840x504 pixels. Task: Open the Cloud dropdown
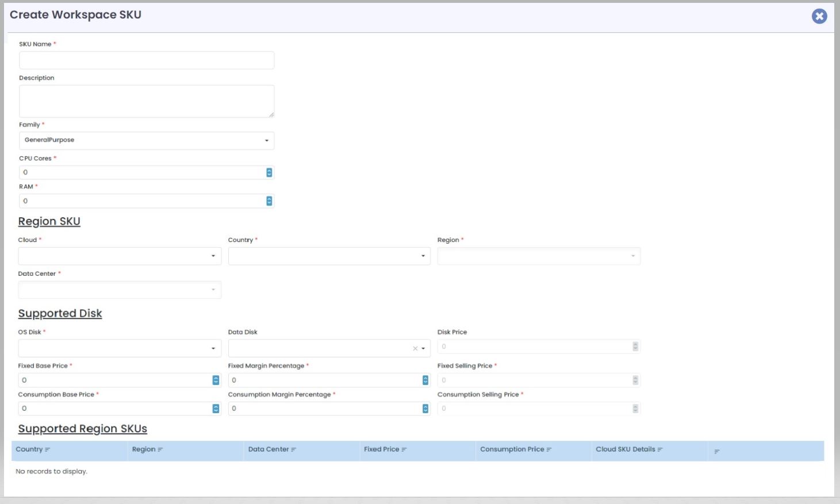120,256
